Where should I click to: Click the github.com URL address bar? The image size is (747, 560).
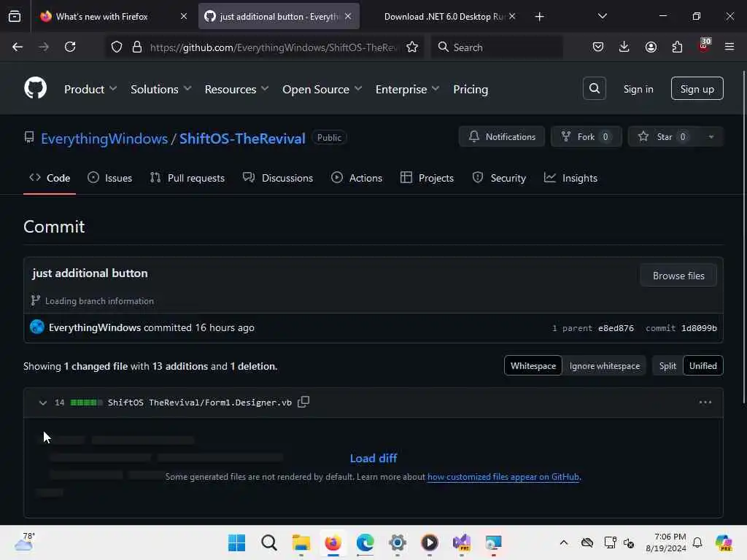(x=265, y=47)
